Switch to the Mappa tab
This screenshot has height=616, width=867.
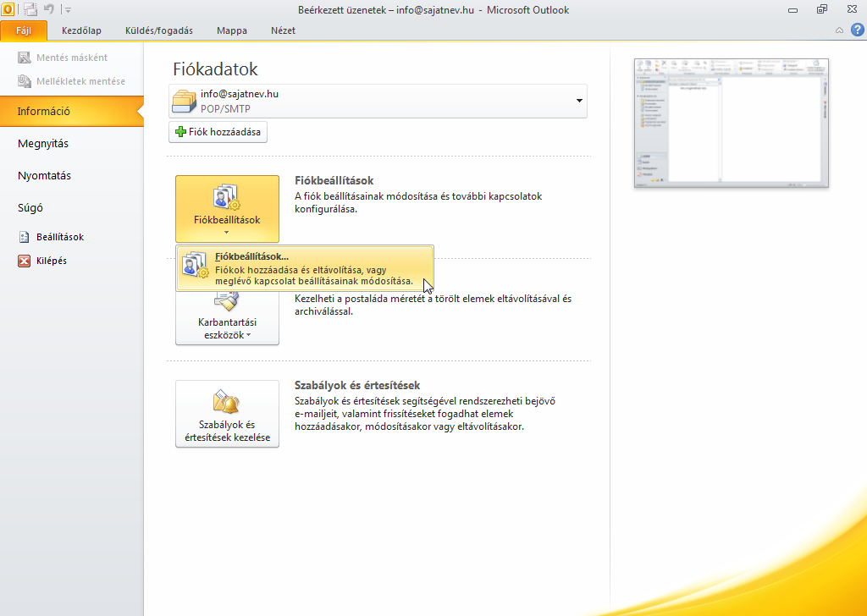click(232, 30)
